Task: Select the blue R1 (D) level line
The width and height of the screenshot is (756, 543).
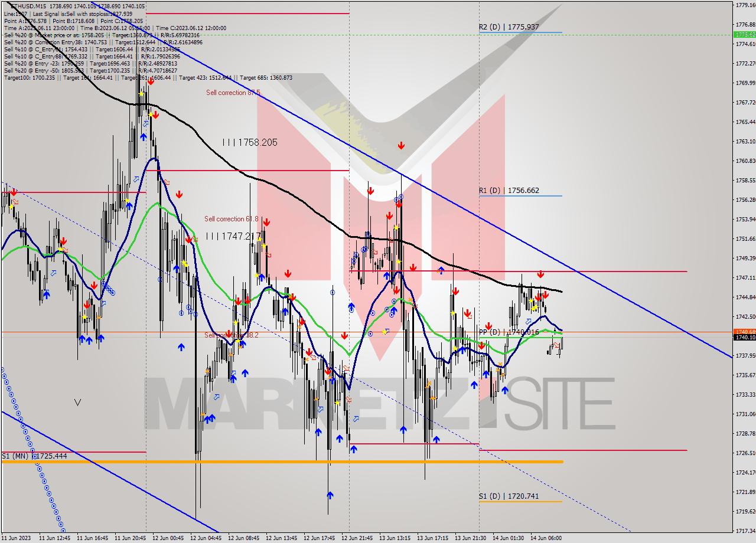Action: coord(520,195)
